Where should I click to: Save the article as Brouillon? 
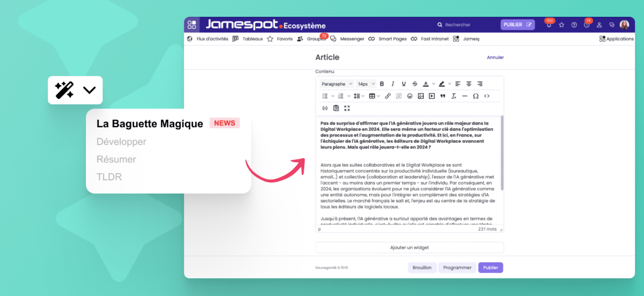pos(422,268)
